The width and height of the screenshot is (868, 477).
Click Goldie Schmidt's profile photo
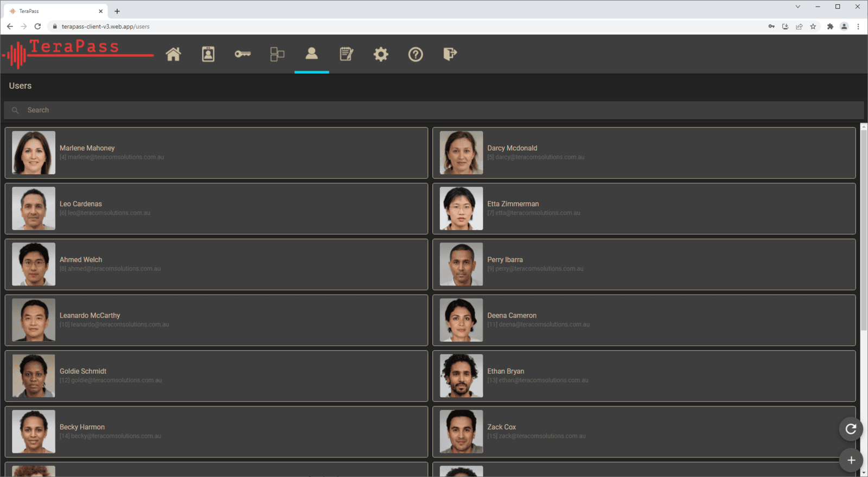pos(34,376)
